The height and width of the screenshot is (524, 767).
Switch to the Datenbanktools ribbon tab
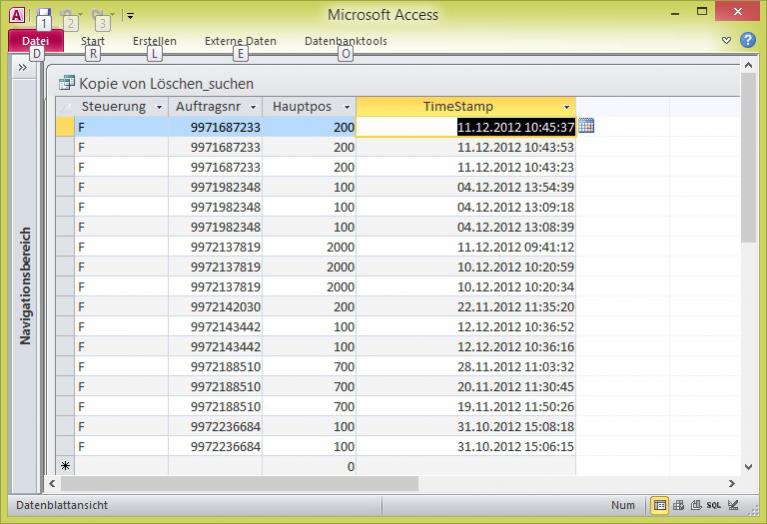pyautogui.click(x=346, y=41)
